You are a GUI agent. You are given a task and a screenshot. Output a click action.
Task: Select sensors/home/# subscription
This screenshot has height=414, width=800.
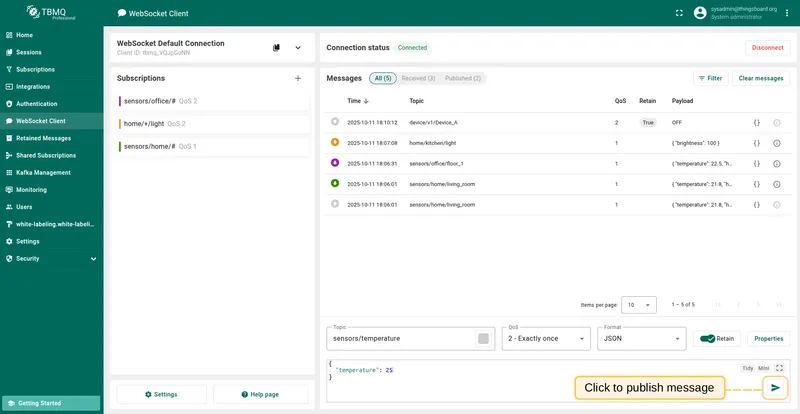point(213,147)
